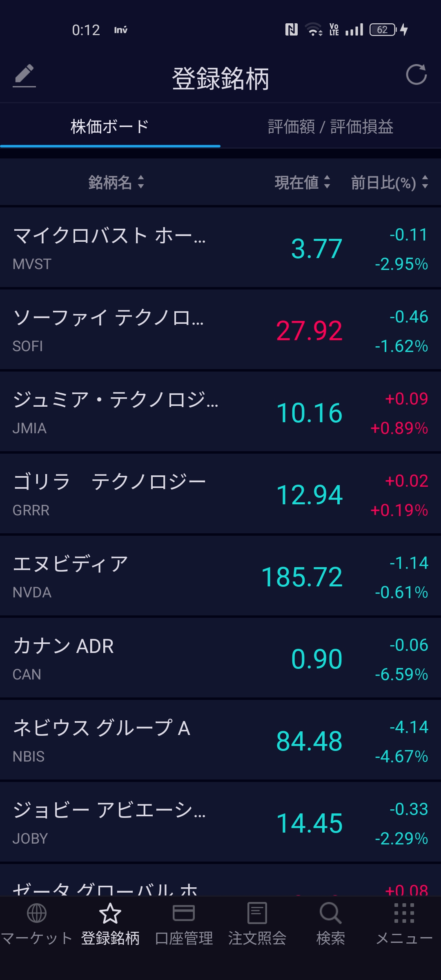
Task: Refresh the watchlist with the reload icon
Action: [x=416, y=75]
